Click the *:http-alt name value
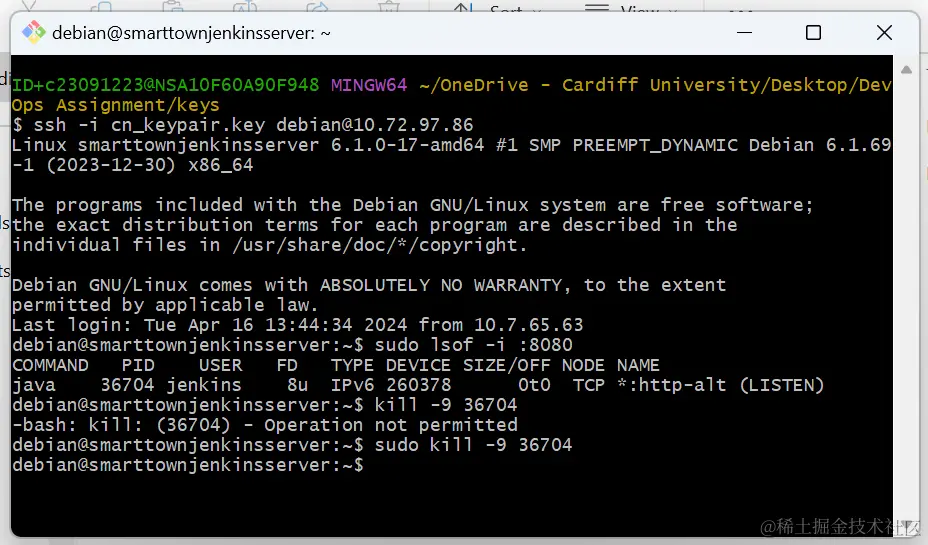 coord(671,385)
